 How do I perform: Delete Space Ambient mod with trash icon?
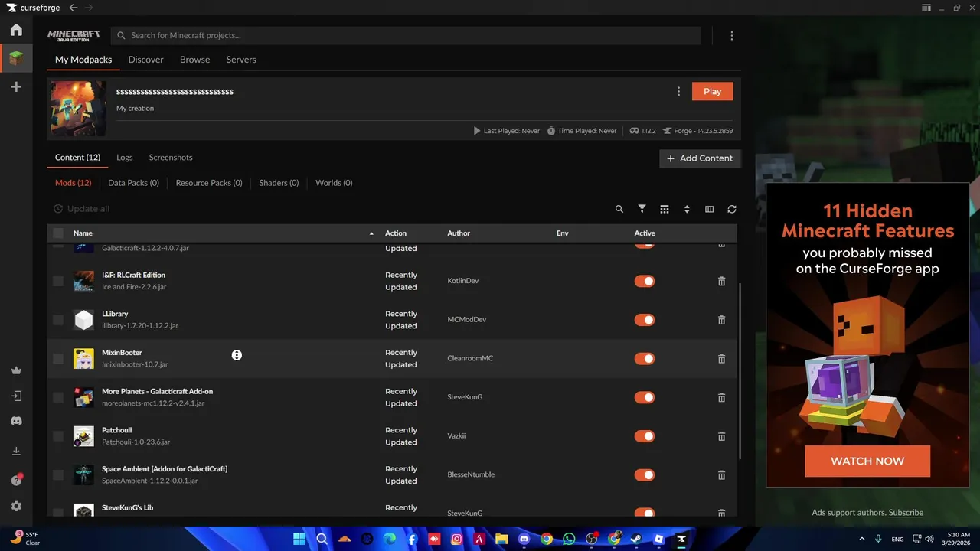721,475
